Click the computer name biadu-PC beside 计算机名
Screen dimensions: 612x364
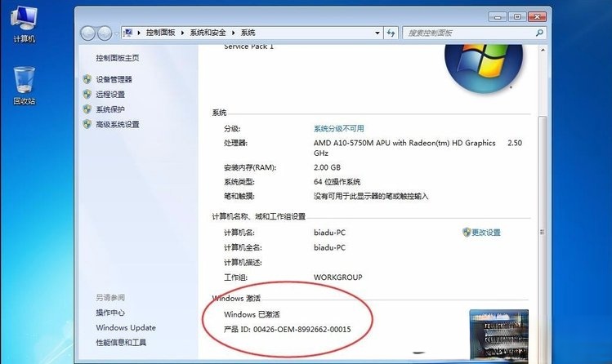(329, 233)
